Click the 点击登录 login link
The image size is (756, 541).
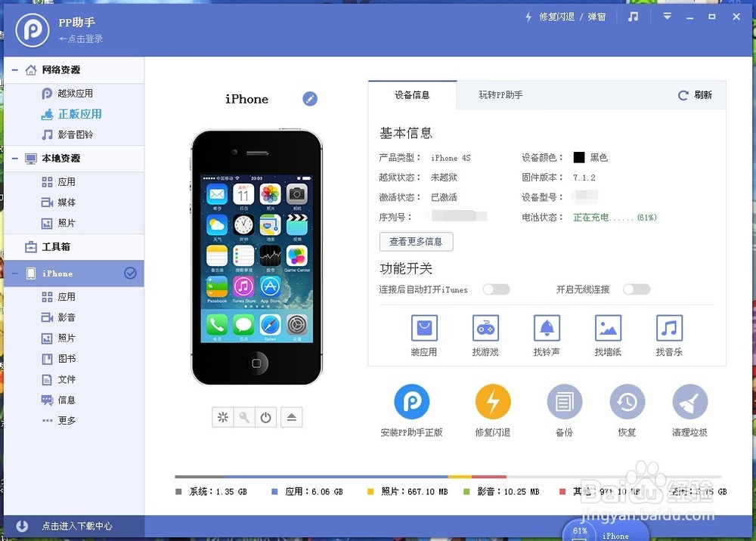[x=81, y=39]
